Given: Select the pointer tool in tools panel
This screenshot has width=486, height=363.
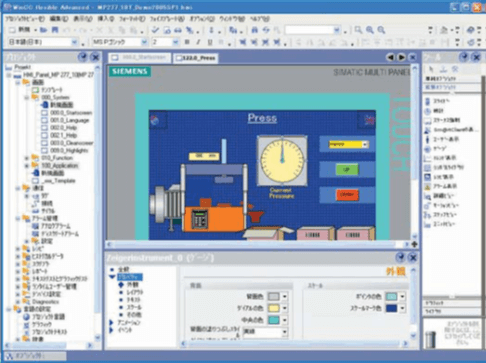Looking at the screenshot, I should point(431,69).
